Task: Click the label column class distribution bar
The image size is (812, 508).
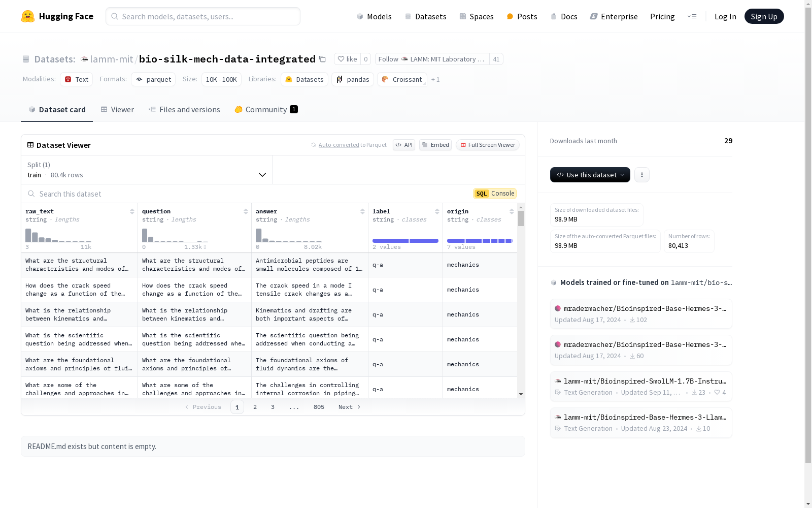Action: [405, 241]
